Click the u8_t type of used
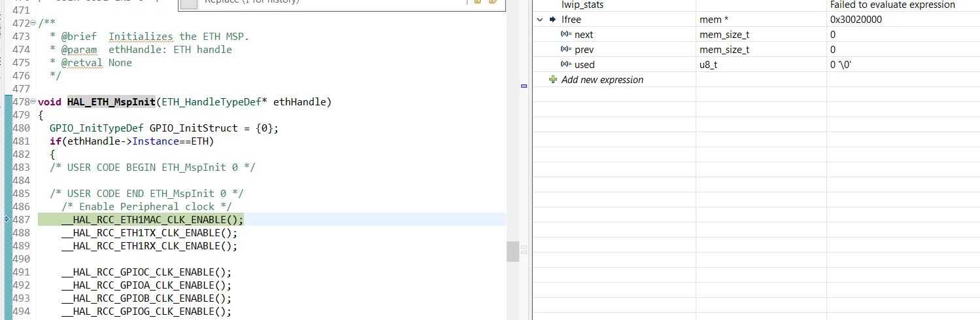 point(708,64)
